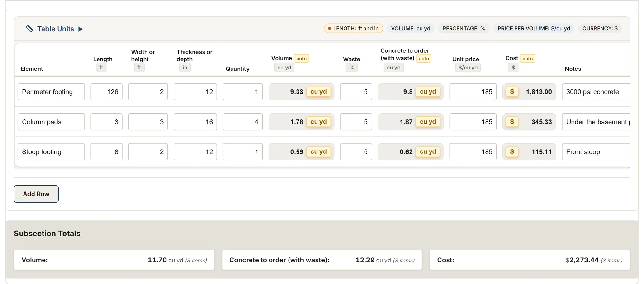Click the Add Row button
Image resolution: width=644 pixels, height=284 pixels.
point(36,194)
